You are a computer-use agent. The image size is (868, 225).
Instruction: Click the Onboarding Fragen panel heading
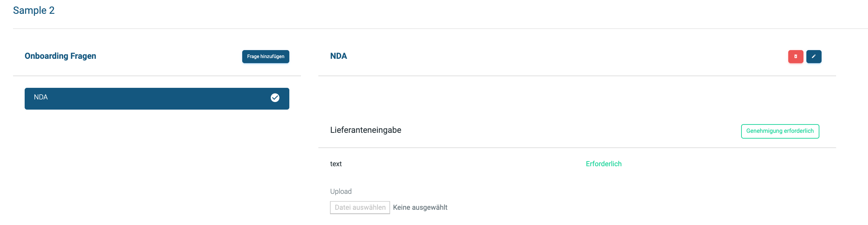(60, 56)
